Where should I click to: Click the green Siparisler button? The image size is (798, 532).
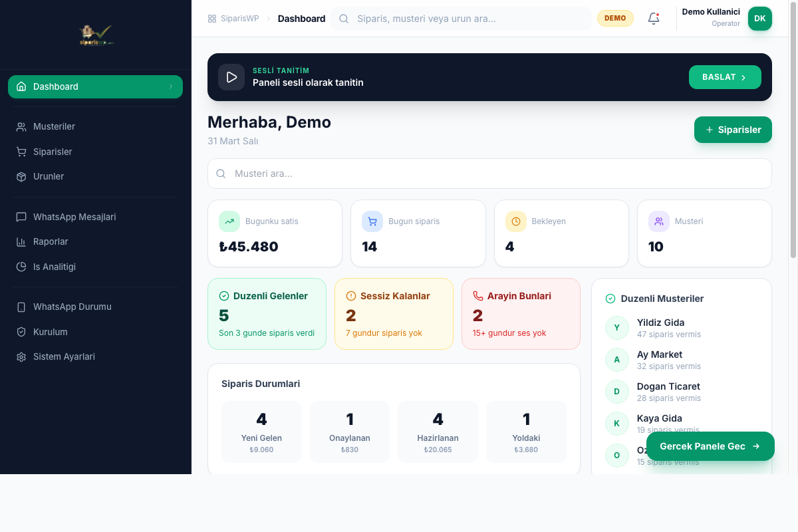click(733, 130)
